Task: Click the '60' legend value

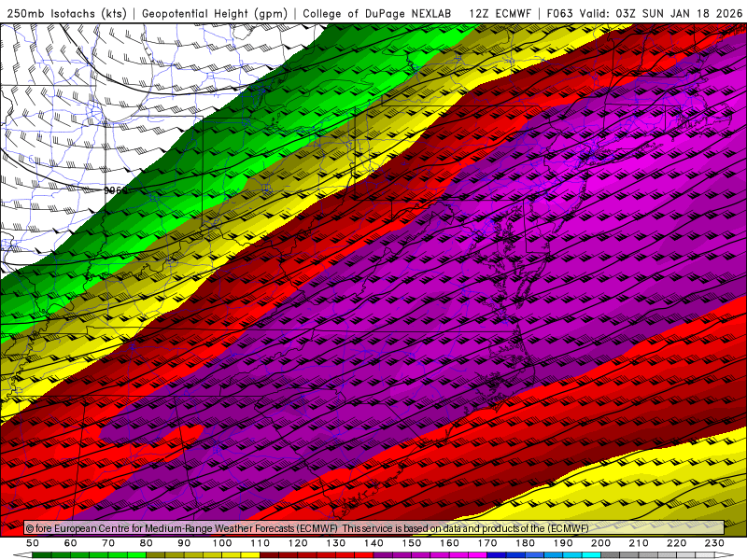Action: [x=71, y=543]
